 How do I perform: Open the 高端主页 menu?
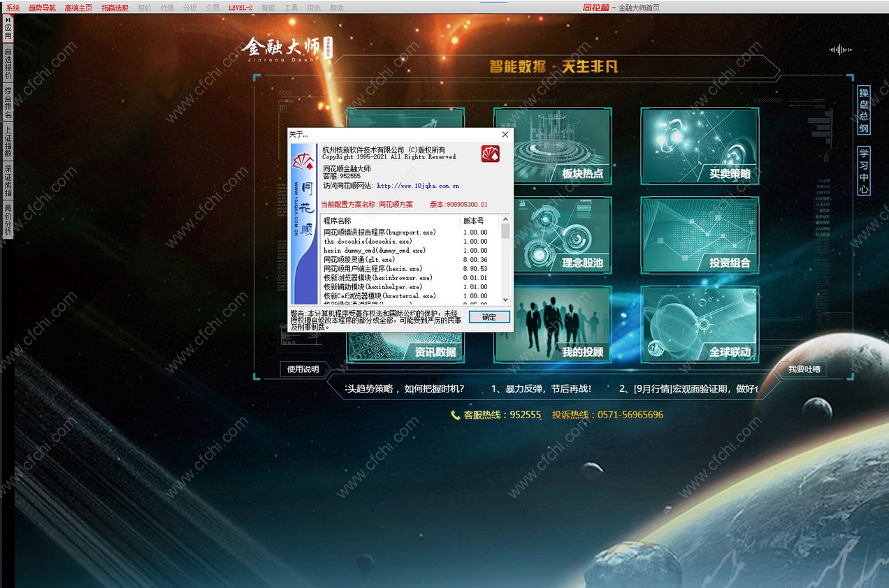pos(78,8)
